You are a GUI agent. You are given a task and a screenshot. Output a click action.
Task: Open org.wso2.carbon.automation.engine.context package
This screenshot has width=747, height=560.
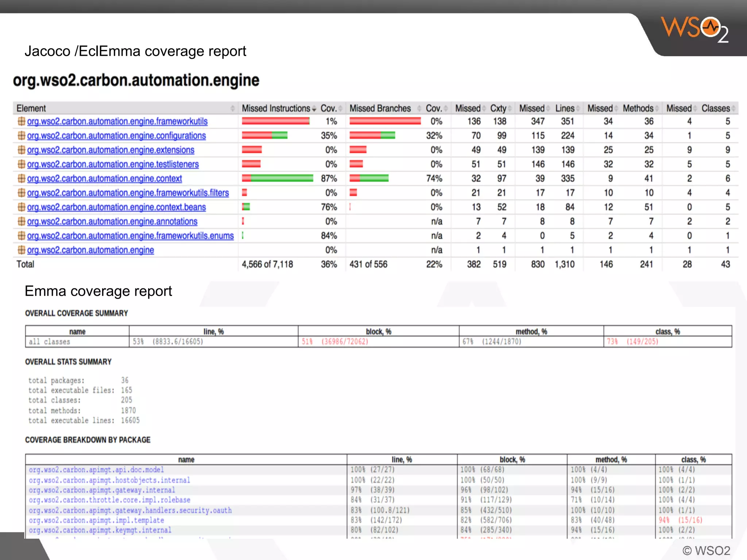(x=104, y=179)
